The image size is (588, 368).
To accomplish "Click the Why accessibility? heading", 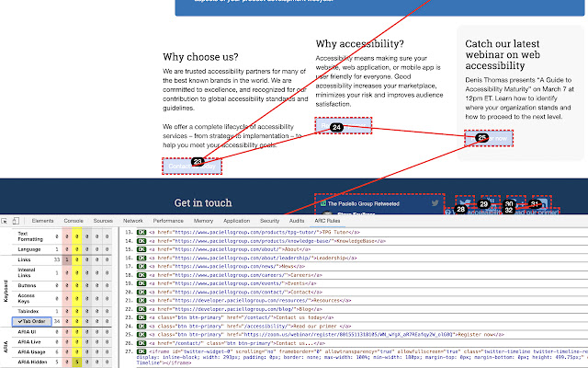I will 359,44.
